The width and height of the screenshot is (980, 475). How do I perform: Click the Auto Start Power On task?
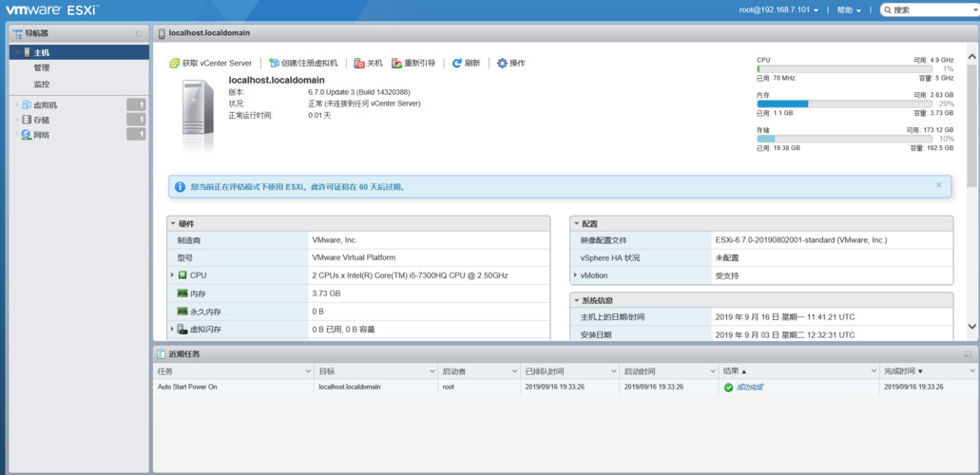click(187, 387)
